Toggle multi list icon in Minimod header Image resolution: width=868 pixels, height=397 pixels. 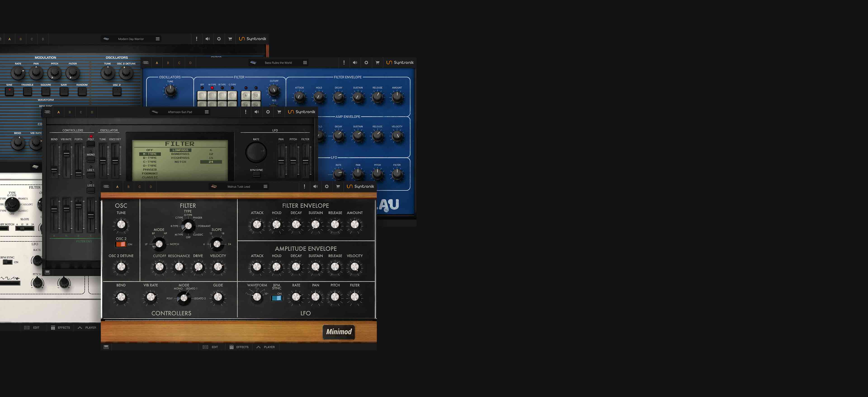coord(106,186)
